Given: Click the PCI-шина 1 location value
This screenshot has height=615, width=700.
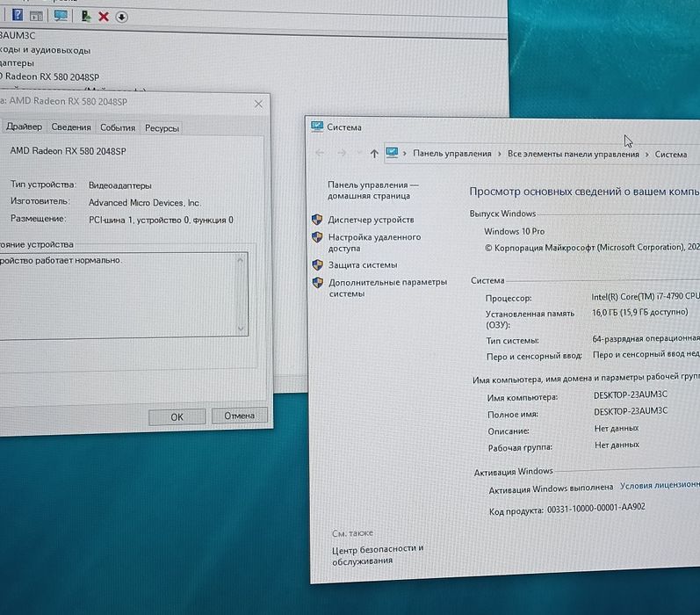Looking at the screenshot, I should tap(161, 220).
